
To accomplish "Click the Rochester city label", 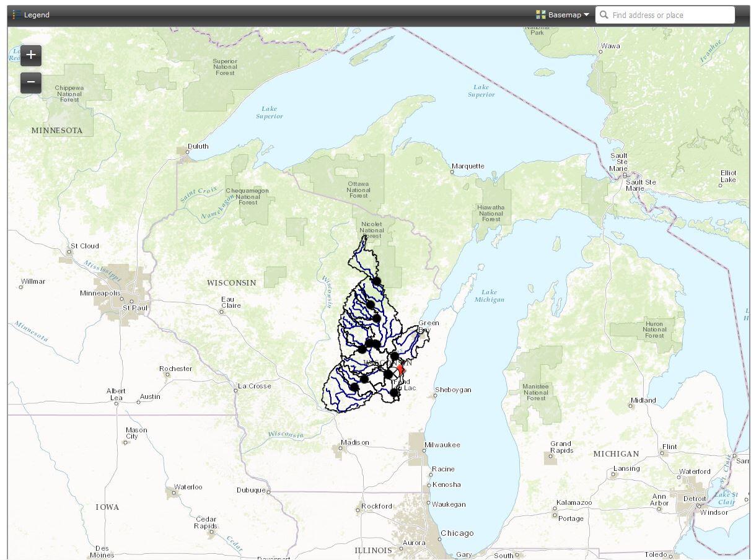I will (x=176, y=369).
